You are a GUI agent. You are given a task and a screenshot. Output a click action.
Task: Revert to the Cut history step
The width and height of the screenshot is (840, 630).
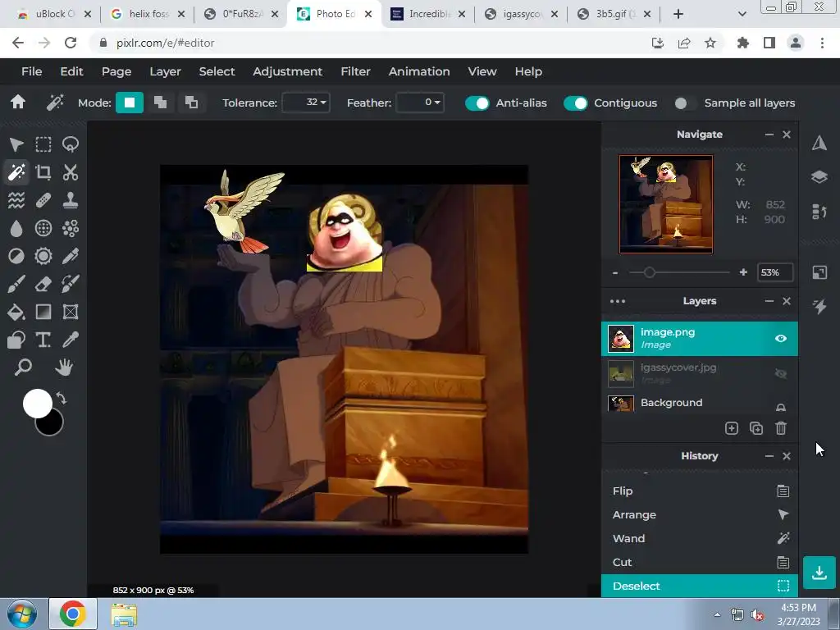tap(700, 563)
